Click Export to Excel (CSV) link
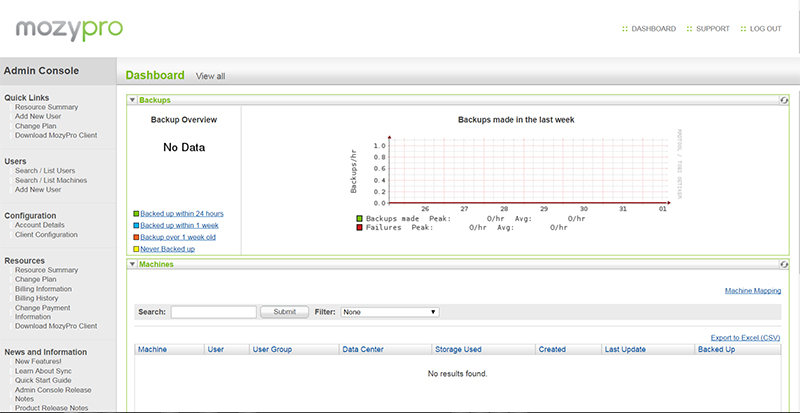 [x=745, y=338]
